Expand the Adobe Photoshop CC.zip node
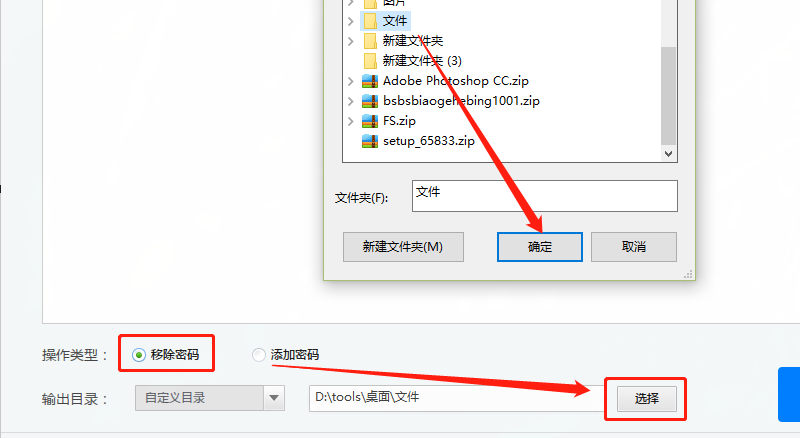 pyautogui.click(x=350, y=81)
